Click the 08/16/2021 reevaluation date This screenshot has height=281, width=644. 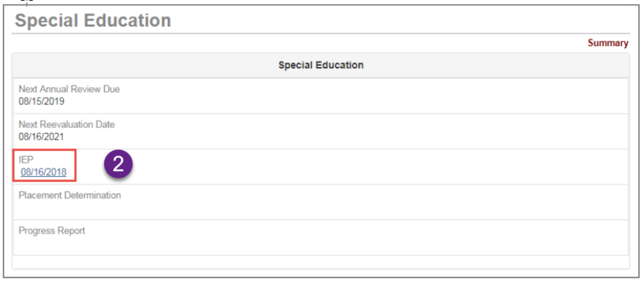[x=41, y=137]
